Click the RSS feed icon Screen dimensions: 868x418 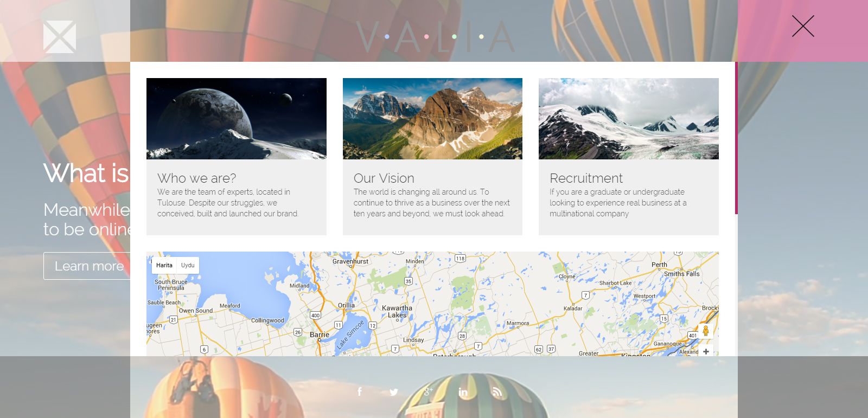[x=497, y=391]
